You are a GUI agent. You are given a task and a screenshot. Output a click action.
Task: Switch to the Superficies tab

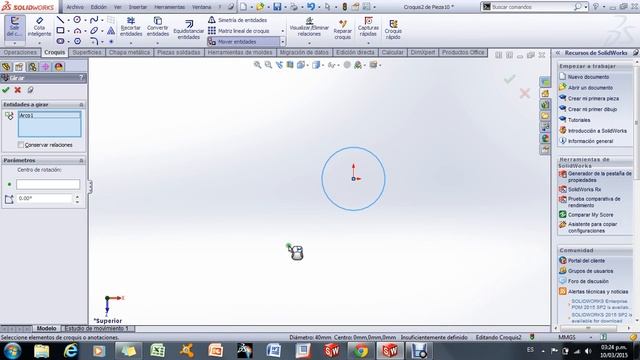click(x=87, y=52)
